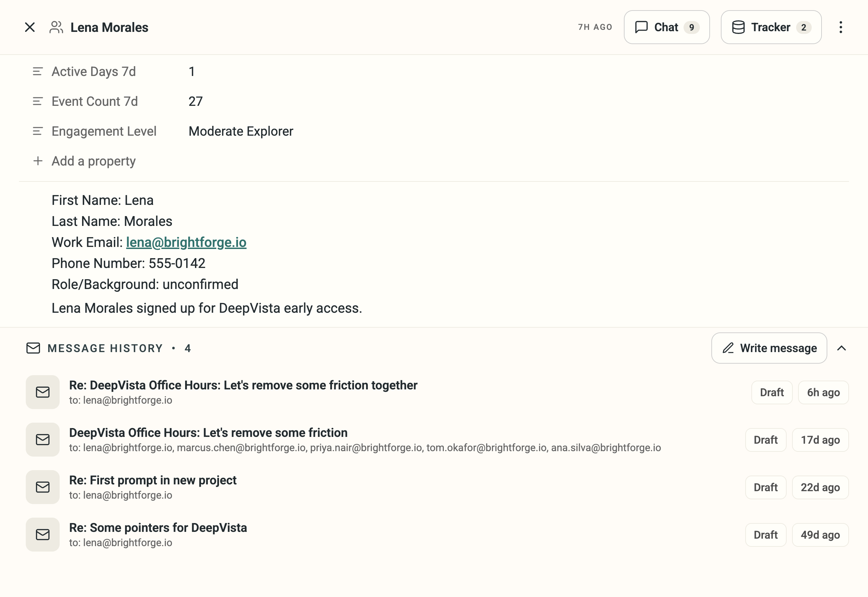The height and width of the screenshot is (597, 868).
Task: Click the Active Days 7d property icon
Action: point(38,72)
